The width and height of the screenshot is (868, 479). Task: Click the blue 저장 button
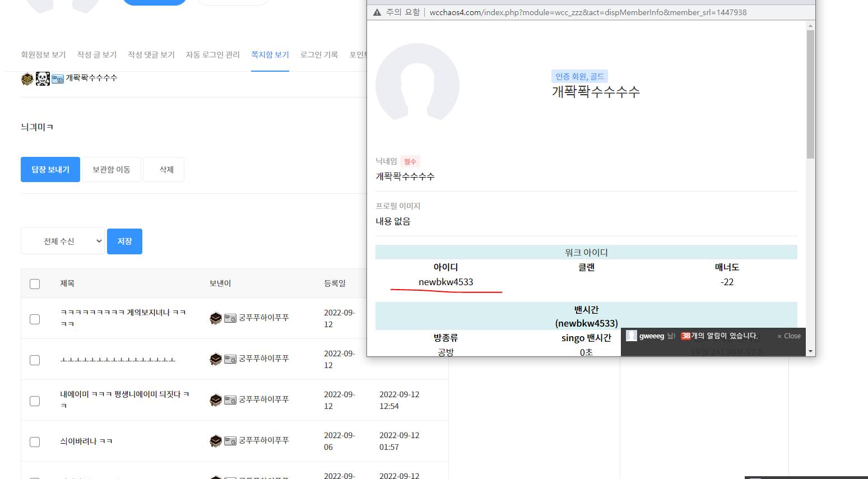pos(124,241)
